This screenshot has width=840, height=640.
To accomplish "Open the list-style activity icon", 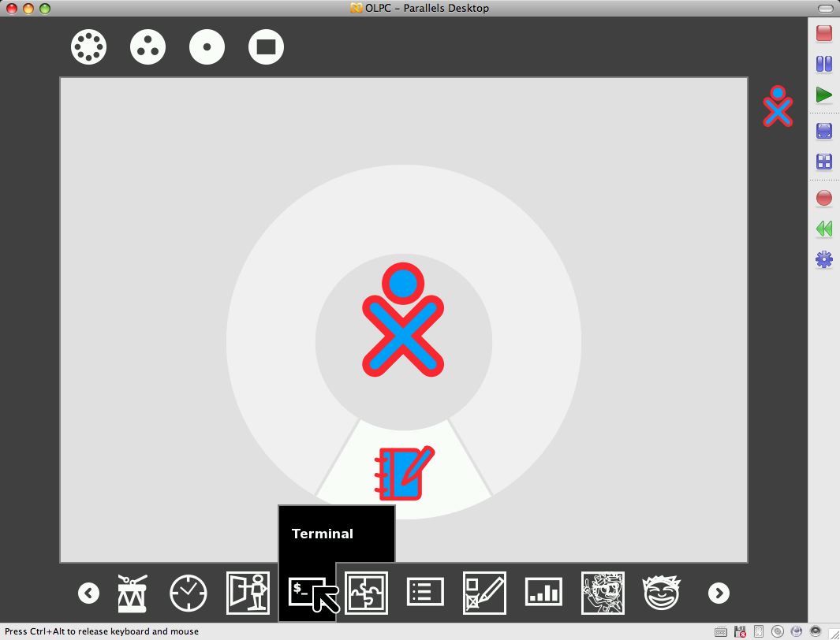I will click(x=425, y=593).
